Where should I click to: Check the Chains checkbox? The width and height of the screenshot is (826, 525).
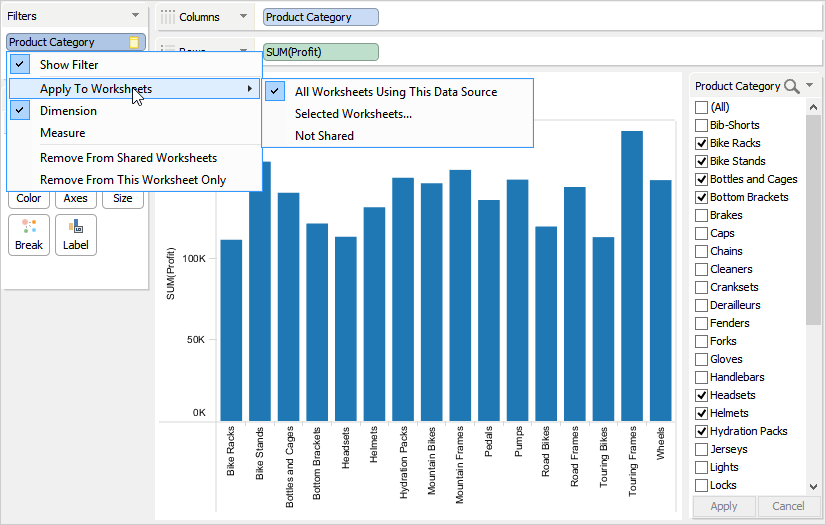(701, 251)
